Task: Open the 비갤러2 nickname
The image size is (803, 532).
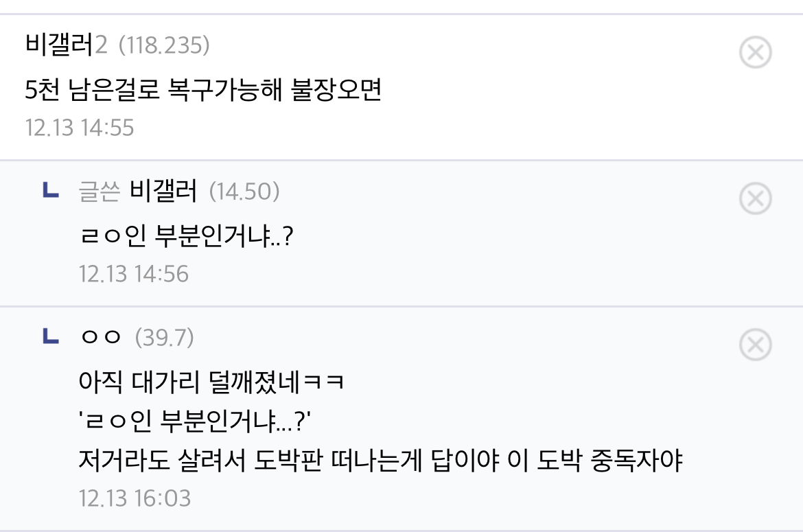Action: click(x=66, y=46)
